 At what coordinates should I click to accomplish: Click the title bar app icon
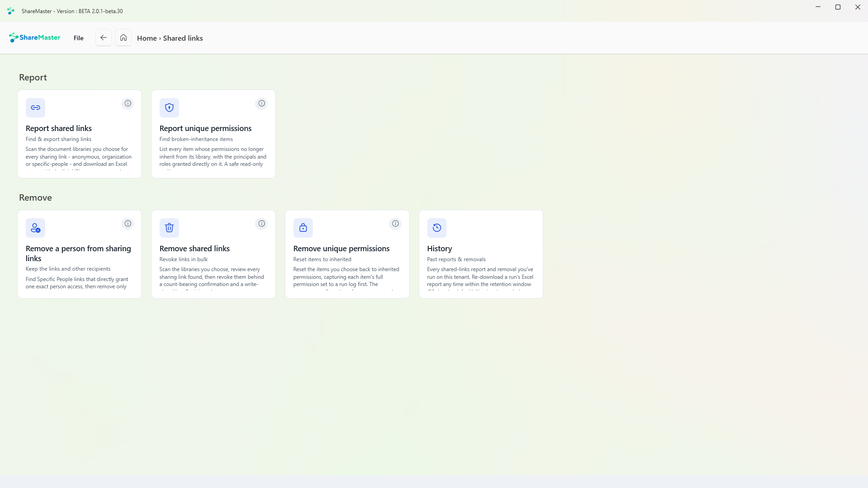11,11
